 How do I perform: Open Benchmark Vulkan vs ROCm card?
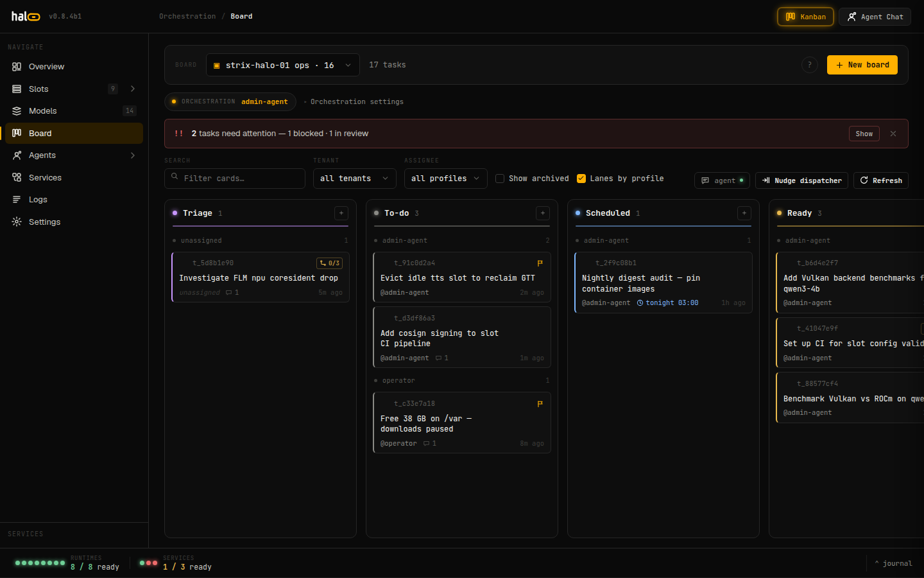click(x=850, y=398)
